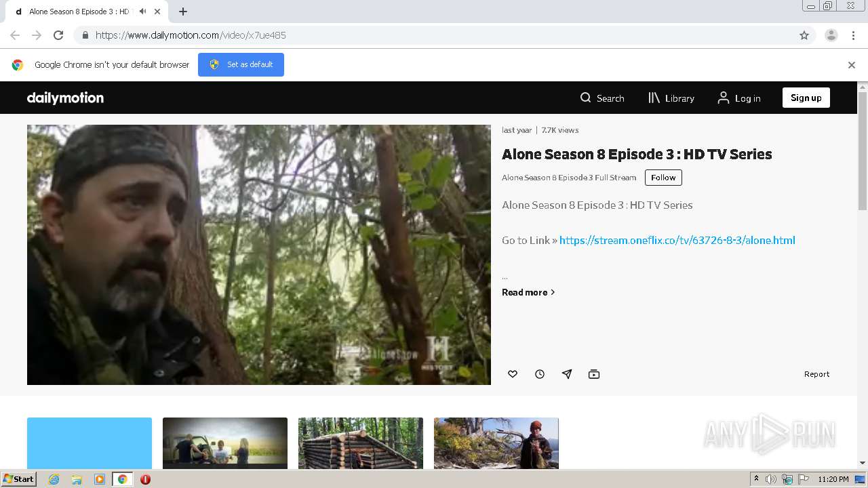Like the video with the heart icon
Viewport: 868px width, 488px height.
pyautogui.click(x=513, y=374)
